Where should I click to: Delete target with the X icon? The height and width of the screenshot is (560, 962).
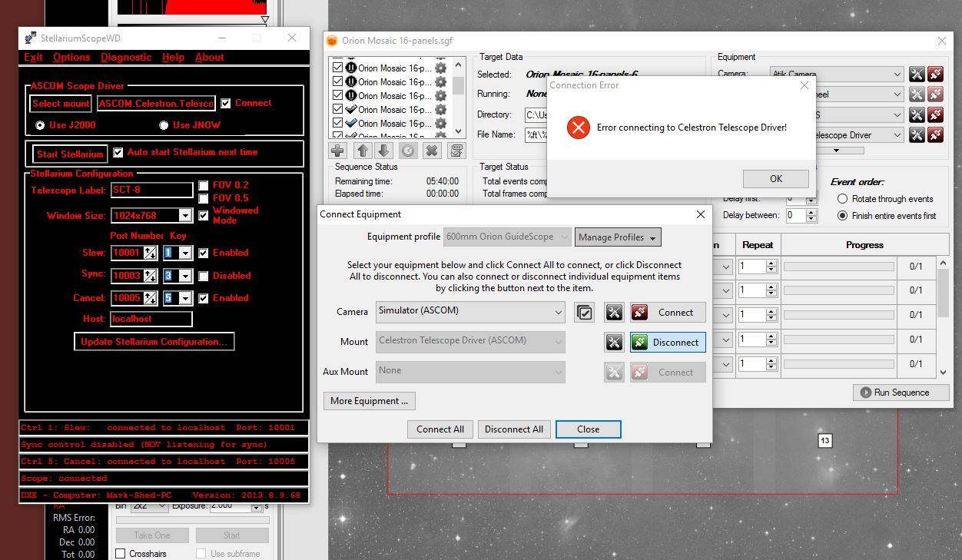click(432, 151)
